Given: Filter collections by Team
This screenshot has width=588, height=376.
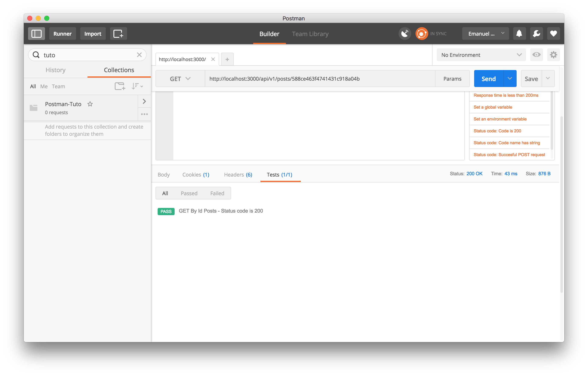Looking at the screenshot, I should click(58, 86).
